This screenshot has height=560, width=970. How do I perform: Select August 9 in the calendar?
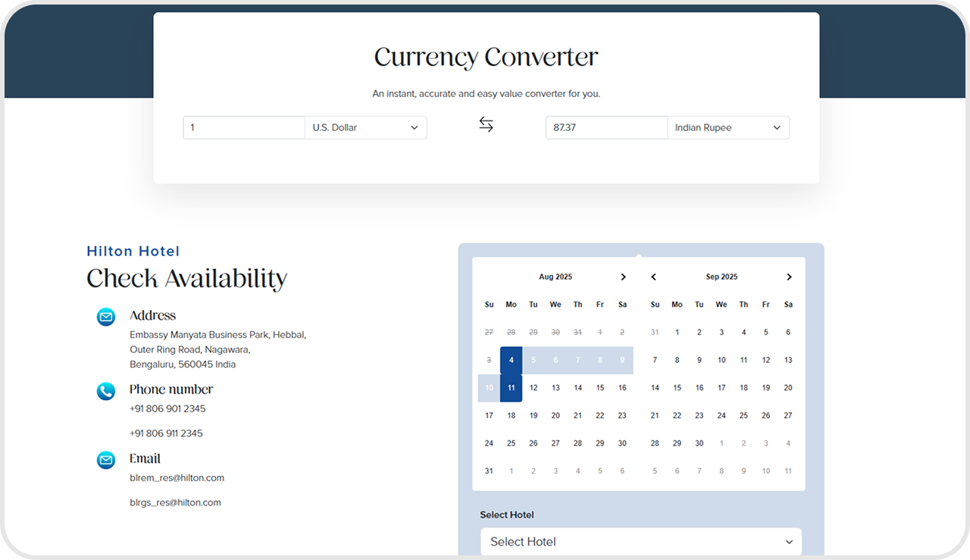point(622,360)
